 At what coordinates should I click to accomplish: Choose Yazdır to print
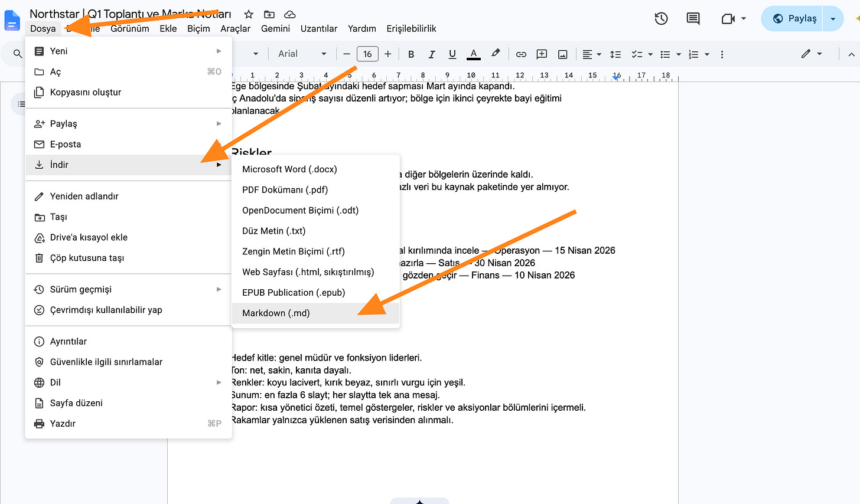point(129,424)
